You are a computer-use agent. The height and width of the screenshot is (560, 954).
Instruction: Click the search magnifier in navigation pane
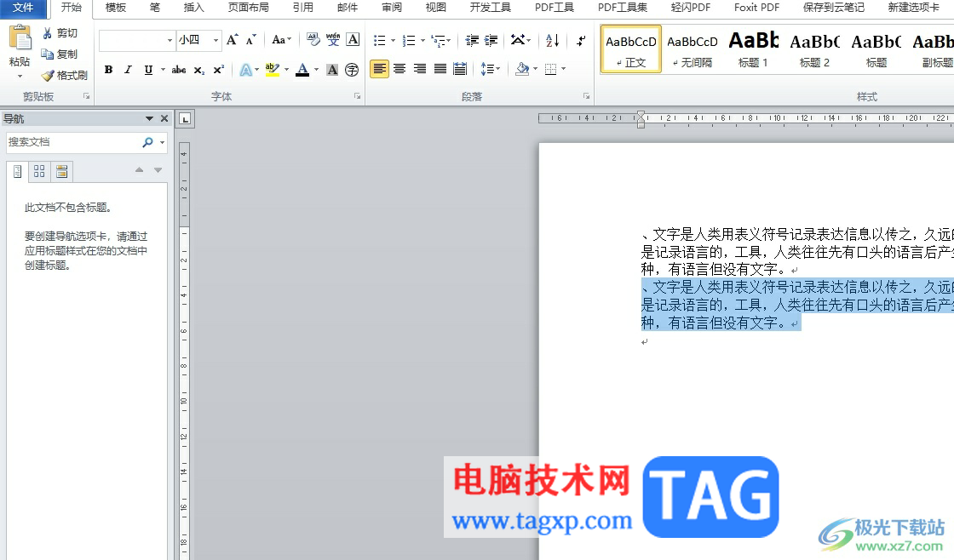(x=147, y=142)
